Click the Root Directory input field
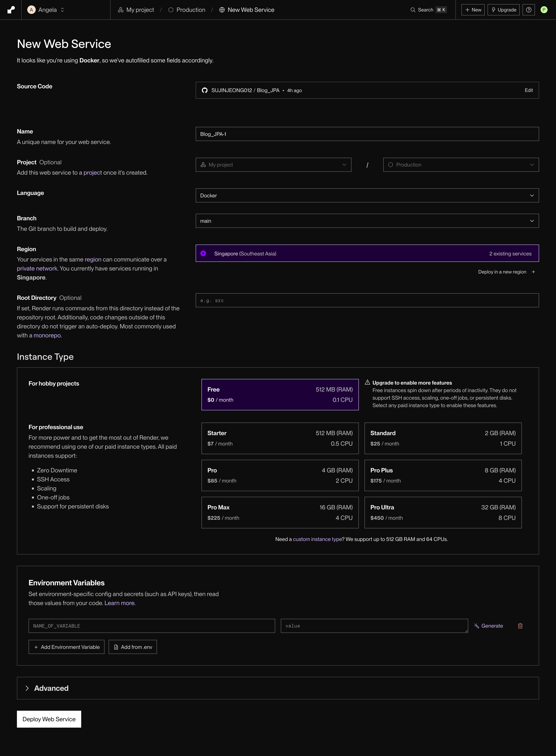 [367, 300]
